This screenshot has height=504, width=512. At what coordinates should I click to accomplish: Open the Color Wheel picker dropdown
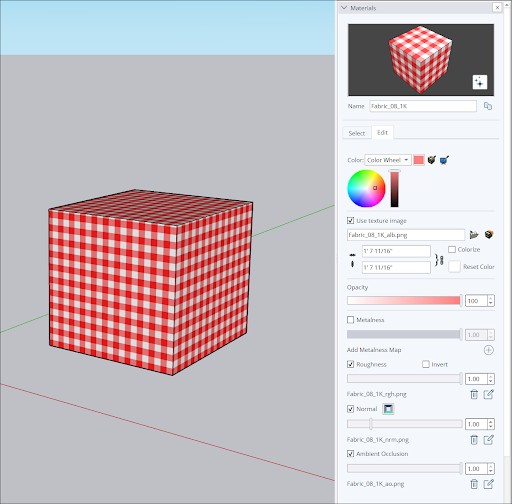pyautogui.click(x=388, y=160)
